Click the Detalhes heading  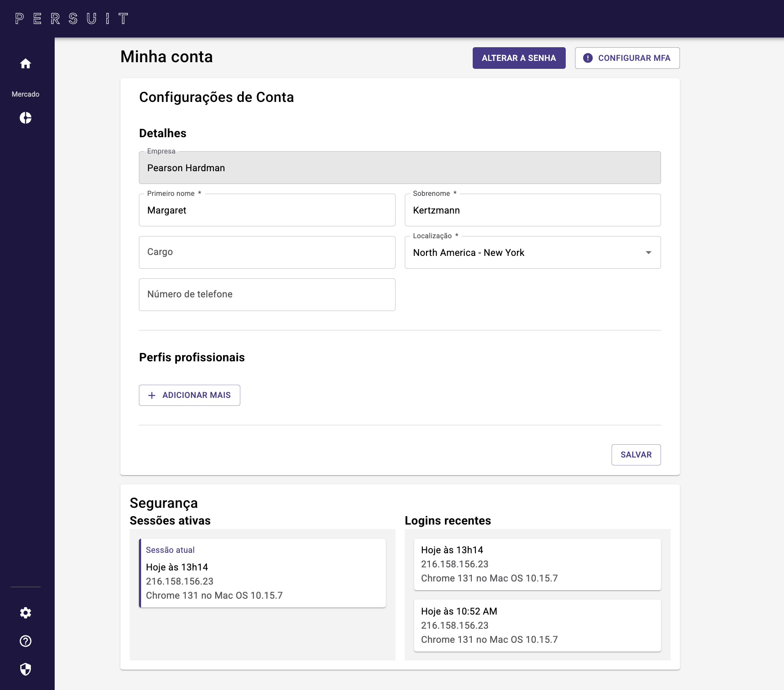click(x=163, y=133)
